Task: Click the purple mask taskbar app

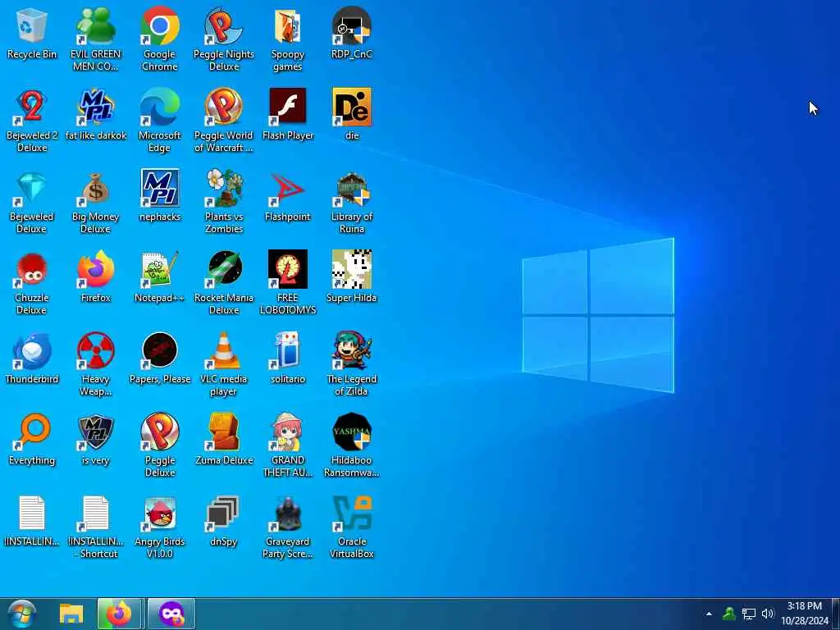Action: (171, 614)
